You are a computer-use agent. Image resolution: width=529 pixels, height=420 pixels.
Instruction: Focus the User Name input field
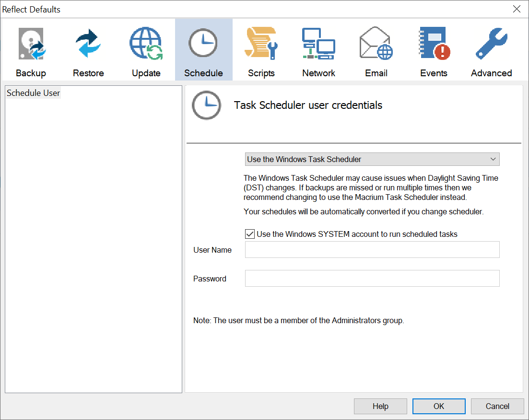pyautogui.click(x=372, y=250)
